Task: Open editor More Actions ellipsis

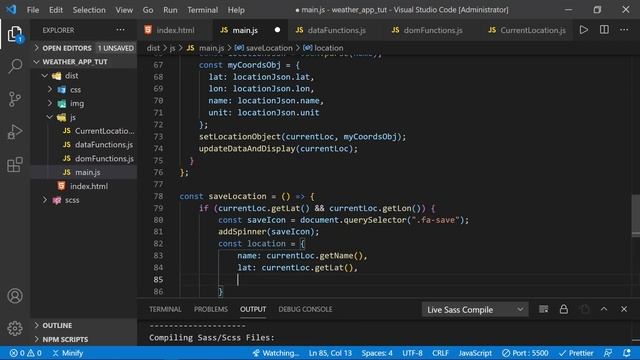Action: 624,30
